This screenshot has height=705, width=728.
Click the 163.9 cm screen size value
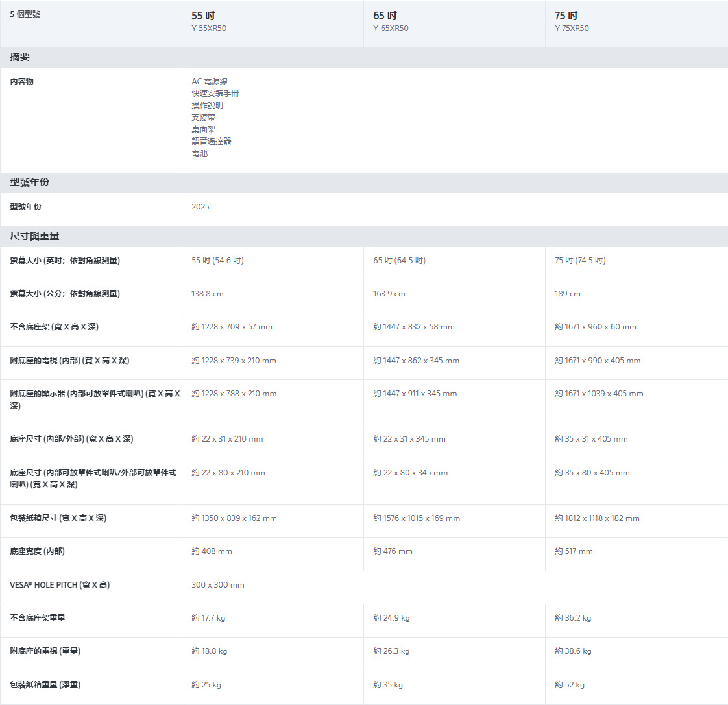389,294
